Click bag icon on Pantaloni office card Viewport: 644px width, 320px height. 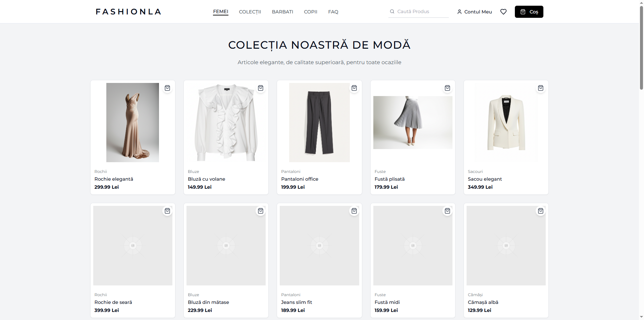point(354,88)
